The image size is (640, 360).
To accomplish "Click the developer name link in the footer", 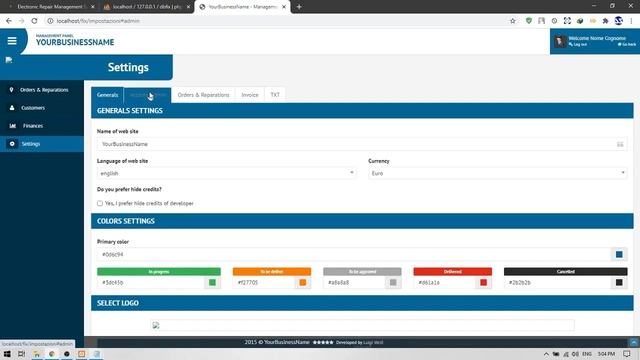I will 373,342.
